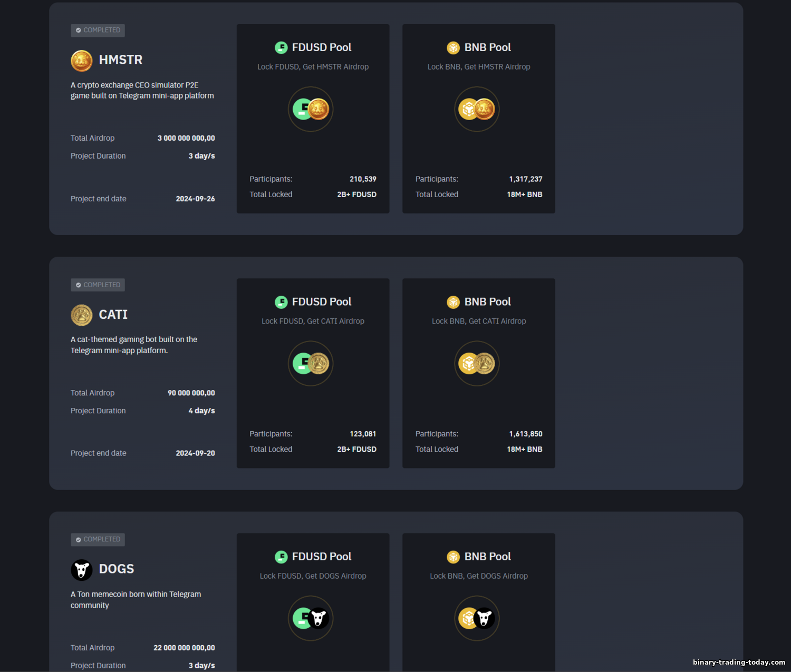This screenshot has width=791, height=672.
Task: Click the BNB-CATI paired coin emblem
Action: tap(477, 364)
